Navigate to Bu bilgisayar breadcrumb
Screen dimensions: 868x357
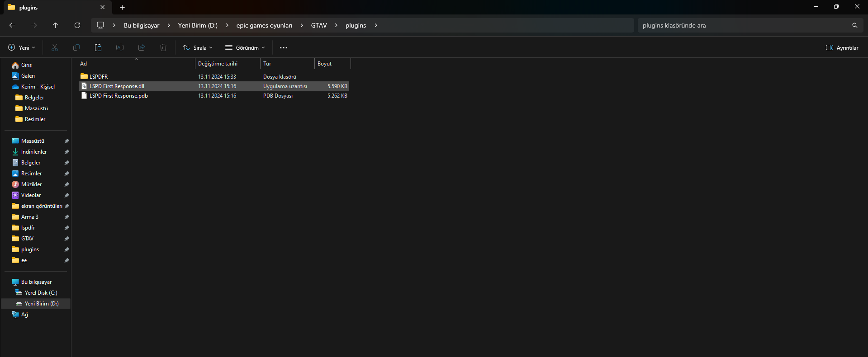(142, 25)
